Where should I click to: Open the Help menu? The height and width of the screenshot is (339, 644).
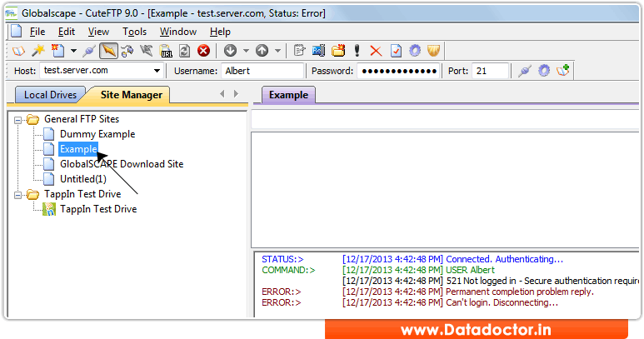[220, 32]
